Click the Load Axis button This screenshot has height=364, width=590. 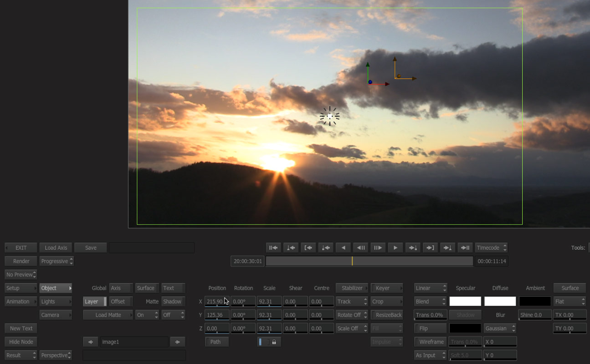(x=56, y=248)
